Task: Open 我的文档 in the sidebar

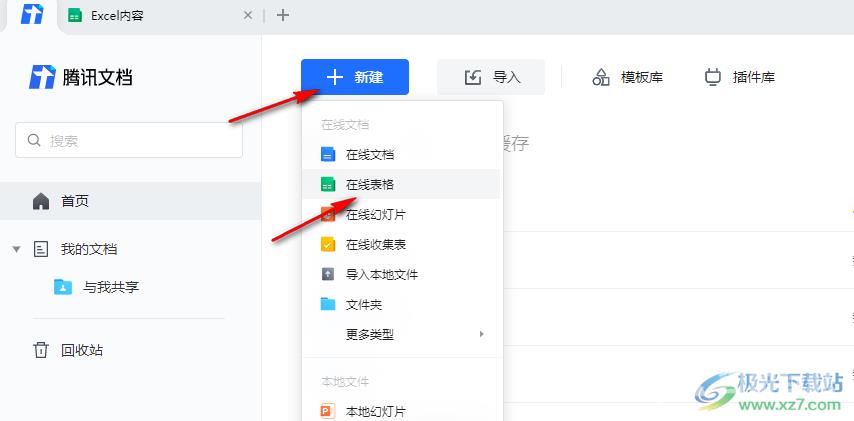Action: tap(89, 249)
